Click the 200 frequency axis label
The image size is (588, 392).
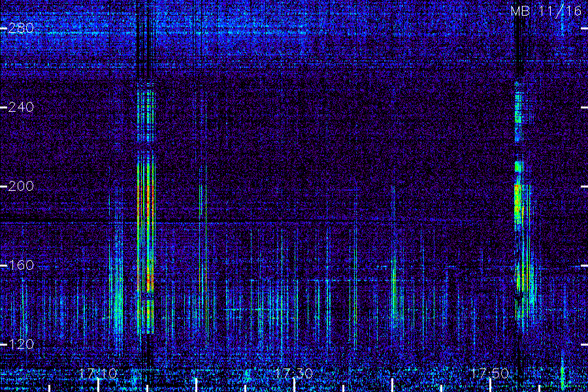21,186
